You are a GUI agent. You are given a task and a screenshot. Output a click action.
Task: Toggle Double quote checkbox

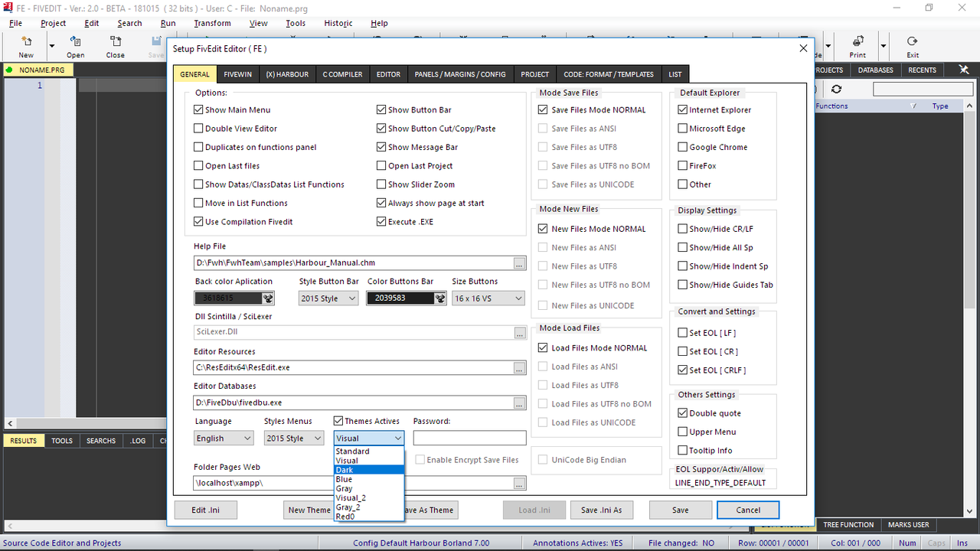(683, 413)
